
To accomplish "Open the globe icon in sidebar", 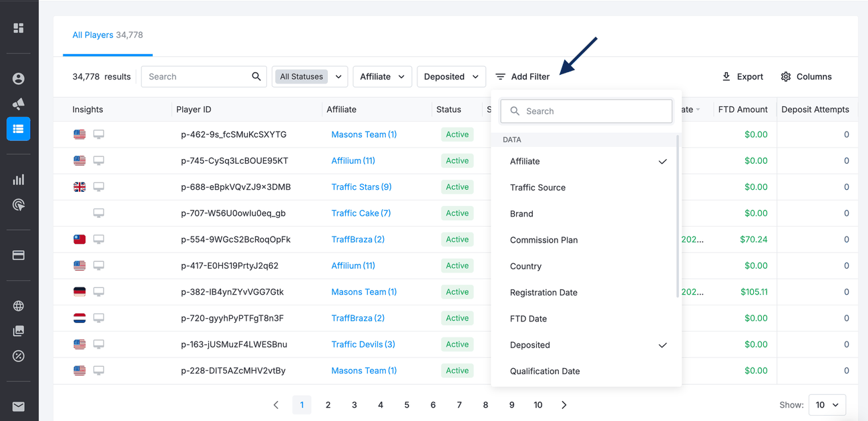I will 19,306.
